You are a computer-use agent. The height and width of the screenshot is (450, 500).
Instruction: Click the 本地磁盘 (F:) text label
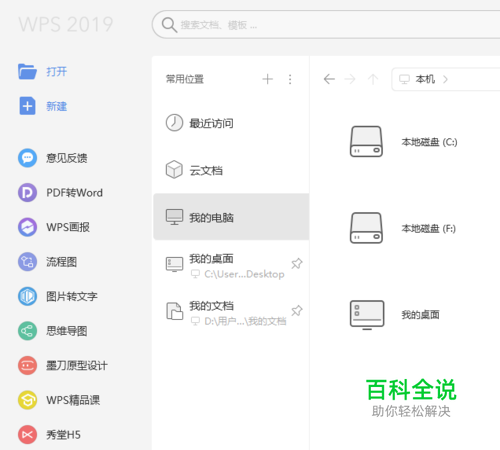point(428,229)
